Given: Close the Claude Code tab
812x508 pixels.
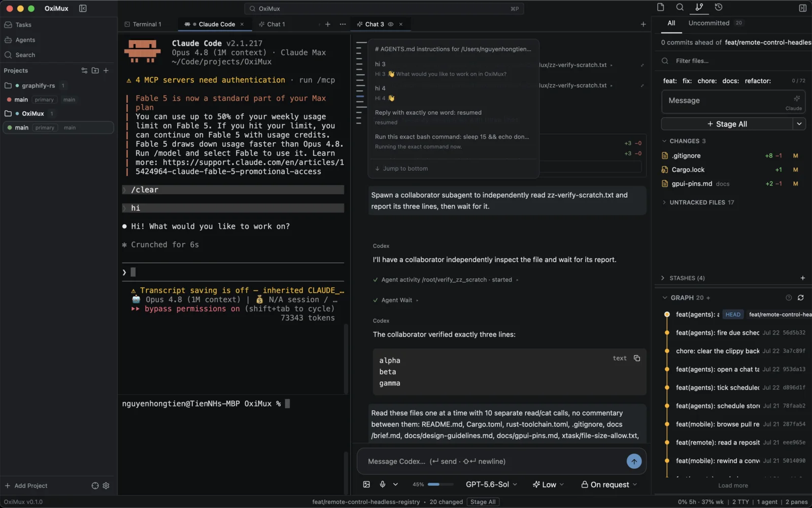Looking at the screenshot, I should coord(242,24).
